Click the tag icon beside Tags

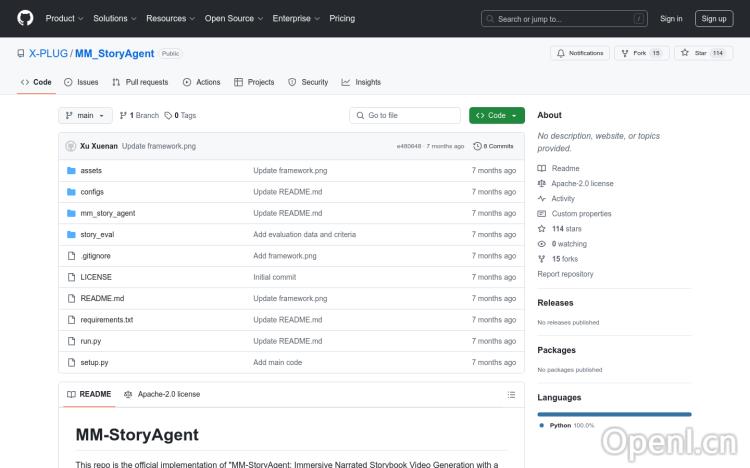[168, 115]
